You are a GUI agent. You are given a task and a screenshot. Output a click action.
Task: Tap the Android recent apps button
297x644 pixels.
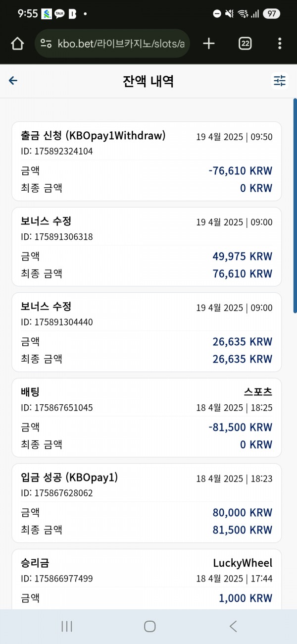coord(67,626)
